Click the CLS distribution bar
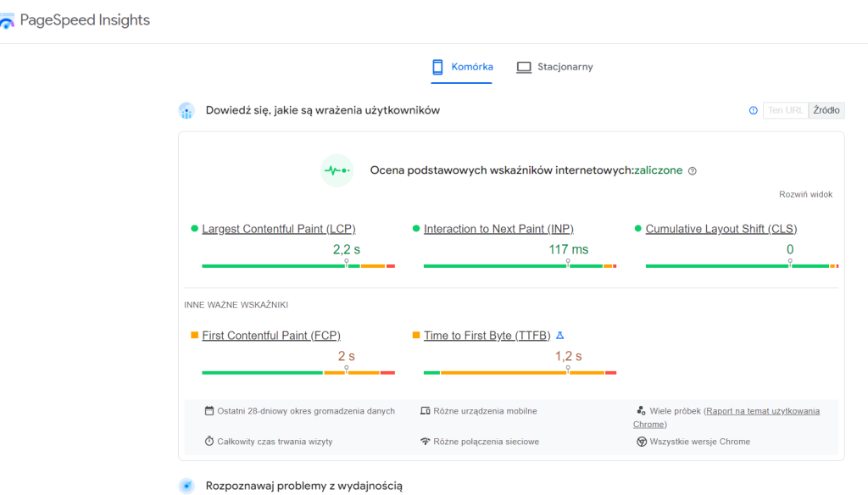Screen dimensions: 868x495 [x=742, y=266]
